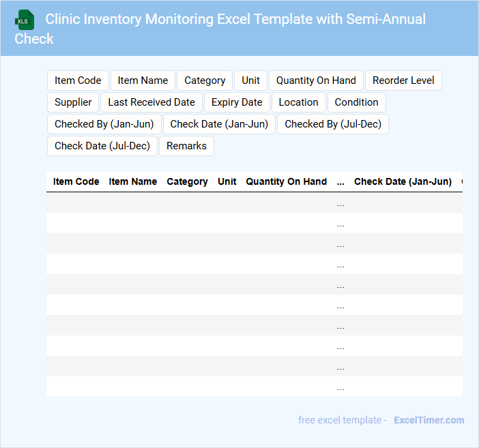
Task: Choose the Quantity On Hand tag
Action: pos(316,80)
